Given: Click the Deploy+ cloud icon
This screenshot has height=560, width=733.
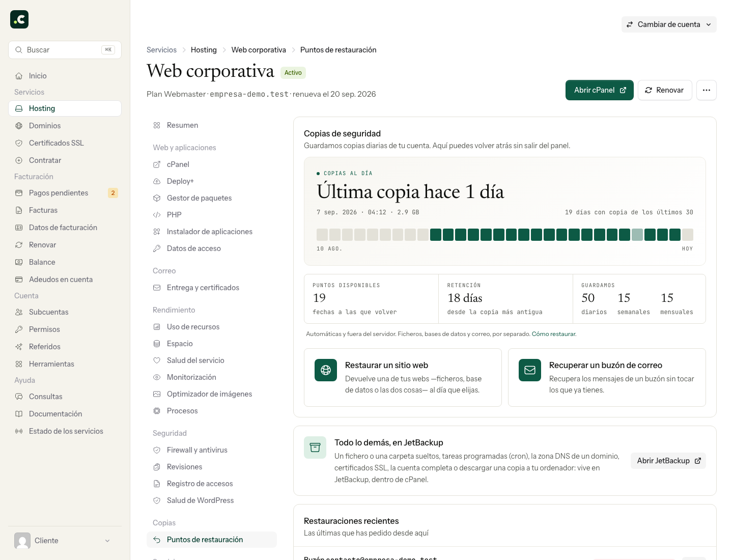Looking at the screenshot, I should tap(157, 181).
